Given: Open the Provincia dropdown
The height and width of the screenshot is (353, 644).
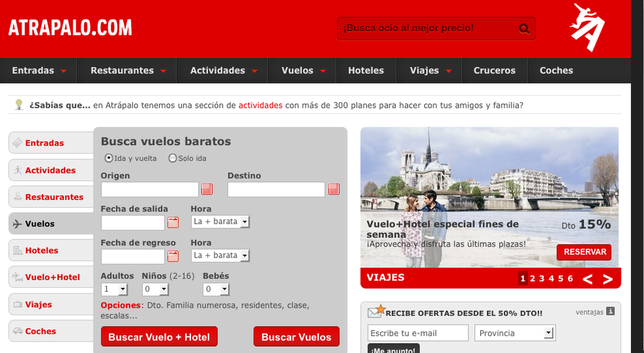Looking at the screenshot, I should (x=515, y=333).
